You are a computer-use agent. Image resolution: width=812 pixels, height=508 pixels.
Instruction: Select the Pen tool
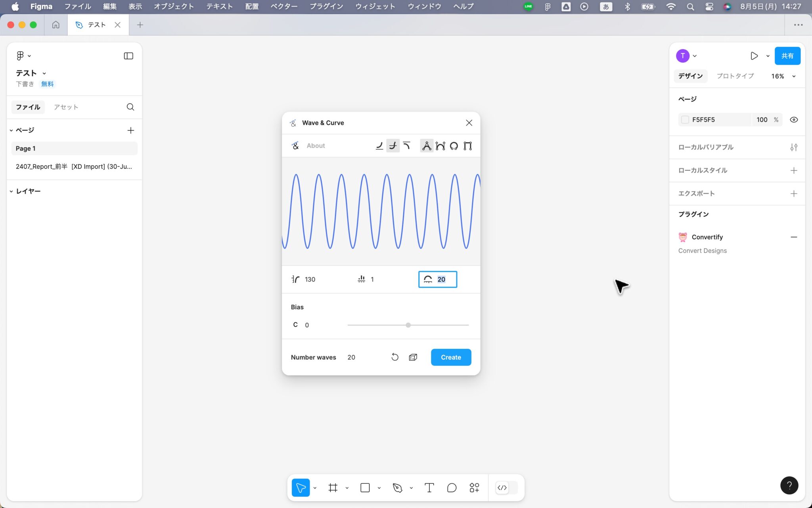(397, 488)
